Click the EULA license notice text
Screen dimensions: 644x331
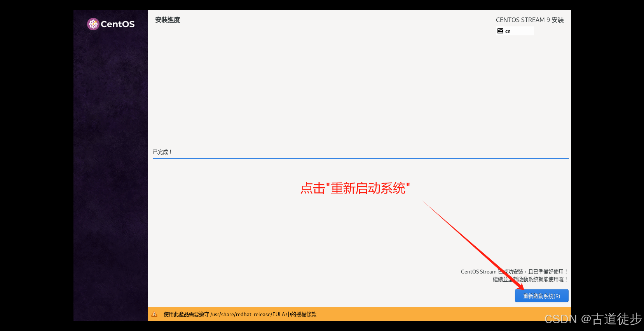tap(240, 314)
